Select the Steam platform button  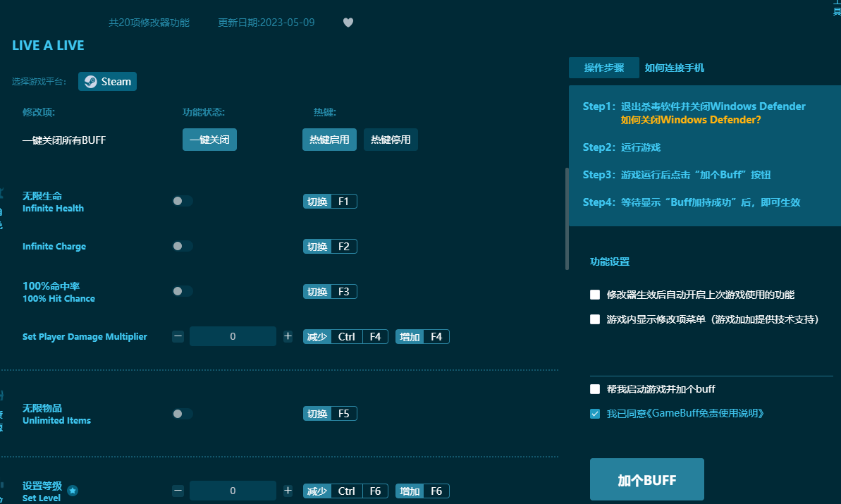point(107,82)
